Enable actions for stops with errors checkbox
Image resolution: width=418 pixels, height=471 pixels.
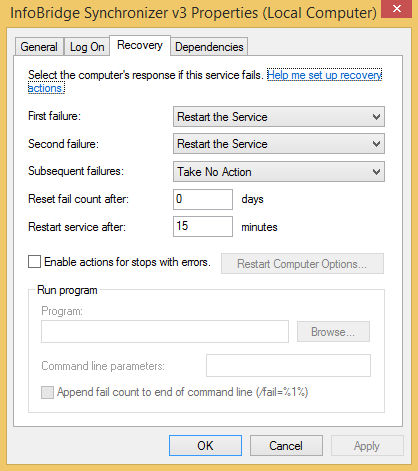coord(34,262)
